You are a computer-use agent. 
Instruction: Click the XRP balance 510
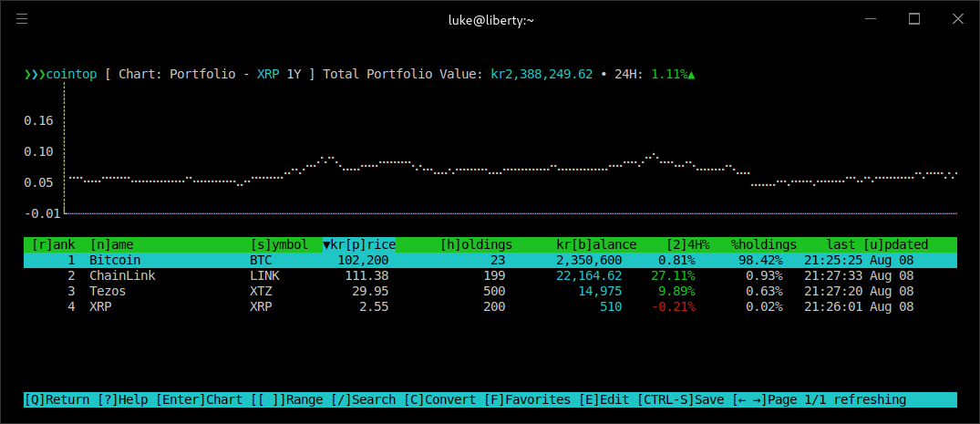click(x=612, y=307)
